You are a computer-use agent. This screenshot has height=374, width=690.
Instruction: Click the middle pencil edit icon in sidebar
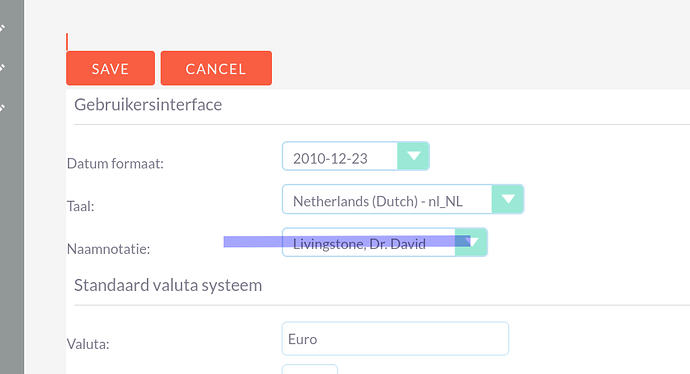(2, 68)
